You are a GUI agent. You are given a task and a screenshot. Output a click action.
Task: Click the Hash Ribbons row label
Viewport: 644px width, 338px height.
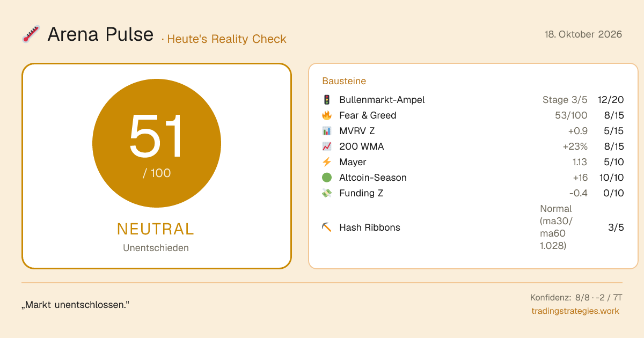370,227
